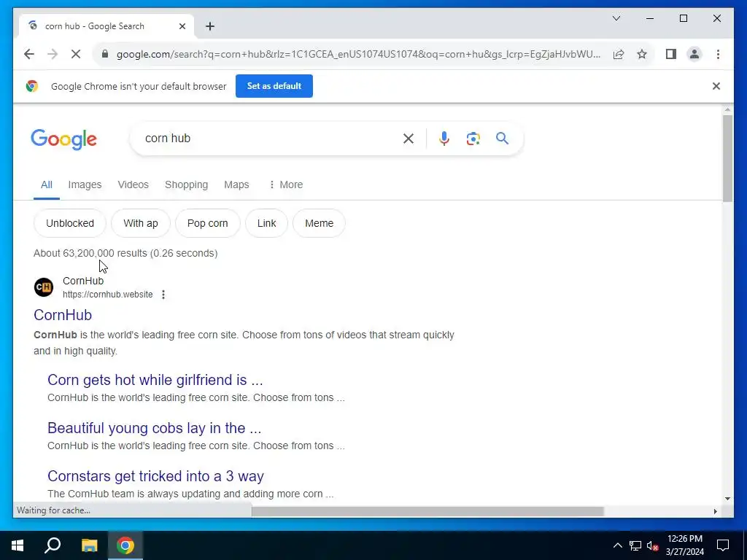Open 'Beautiful young cobs lay in the ...' link

(155, 428)
